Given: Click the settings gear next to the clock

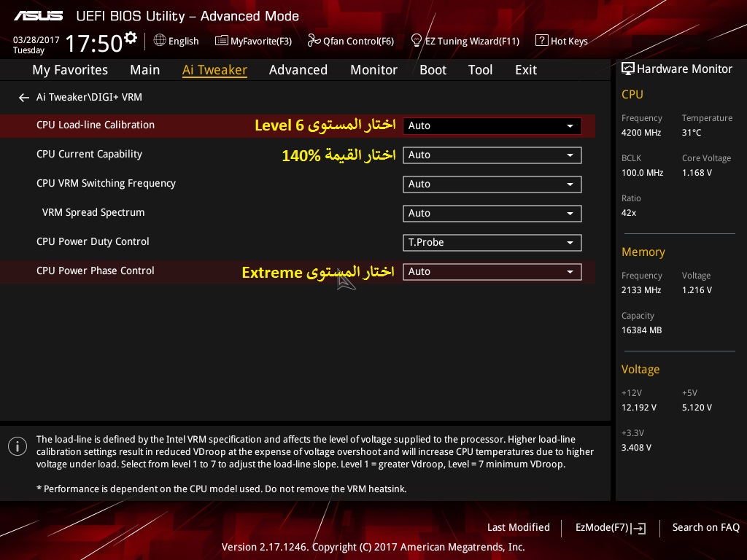Looking at the screenshot, I should tap(131, 38).
